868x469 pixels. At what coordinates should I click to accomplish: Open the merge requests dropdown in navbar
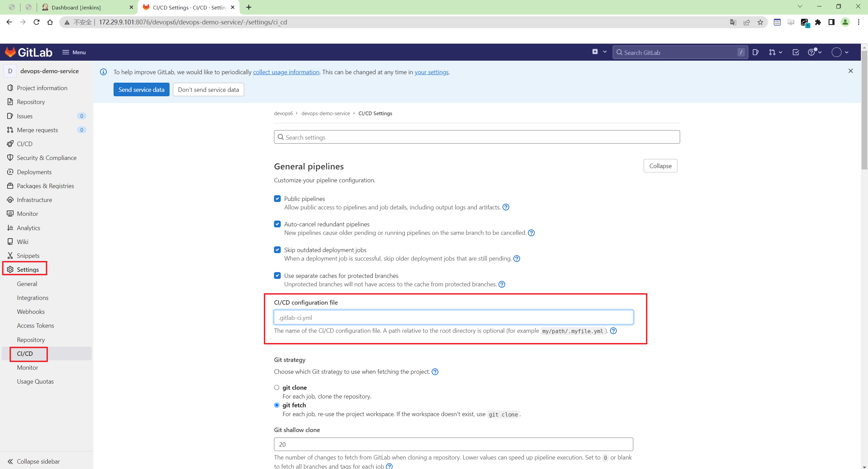click(x=775, y=52)
